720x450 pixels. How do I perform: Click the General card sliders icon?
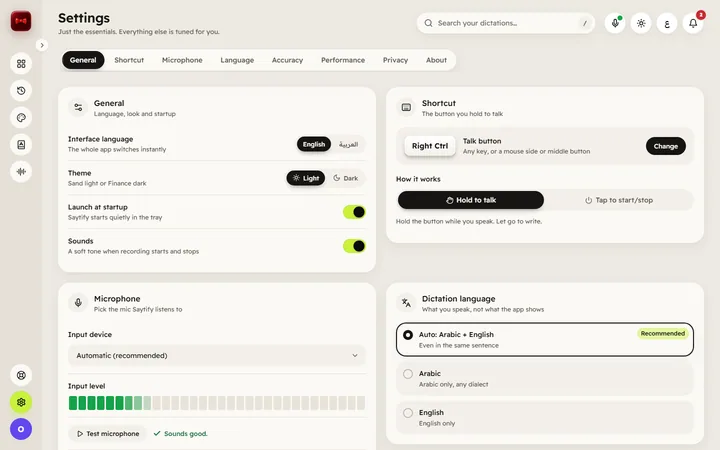(78, 107)
